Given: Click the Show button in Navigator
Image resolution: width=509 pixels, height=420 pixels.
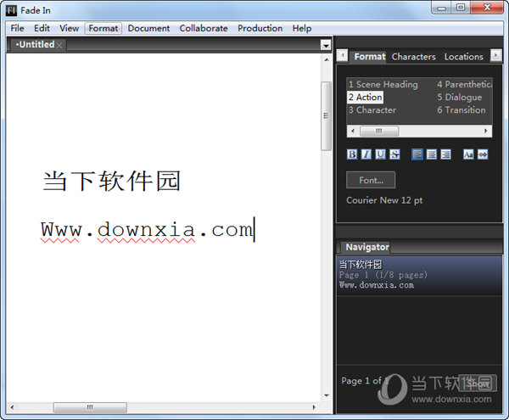Looking at the screenshot, I should pyautogui.click(x=478, y=384).
